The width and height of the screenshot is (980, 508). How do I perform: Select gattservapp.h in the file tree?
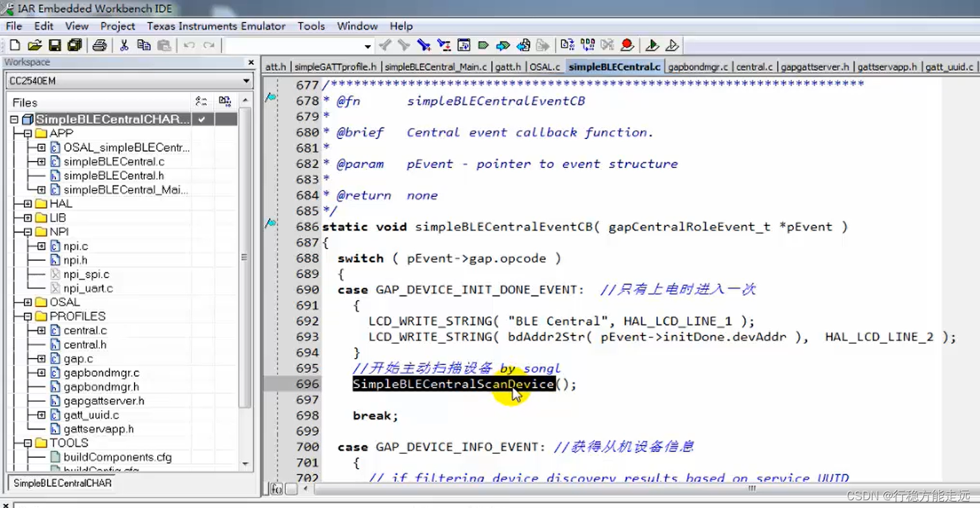click(x=99, y=429)
